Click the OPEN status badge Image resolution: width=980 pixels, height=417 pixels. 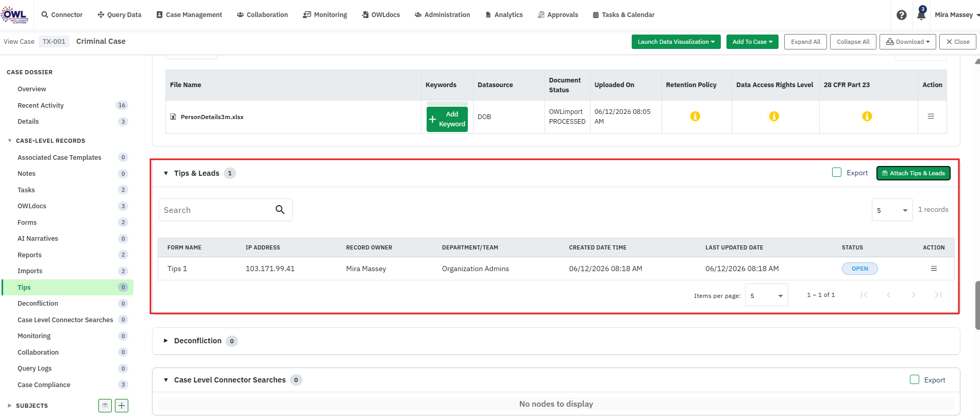tap(860, 269)
